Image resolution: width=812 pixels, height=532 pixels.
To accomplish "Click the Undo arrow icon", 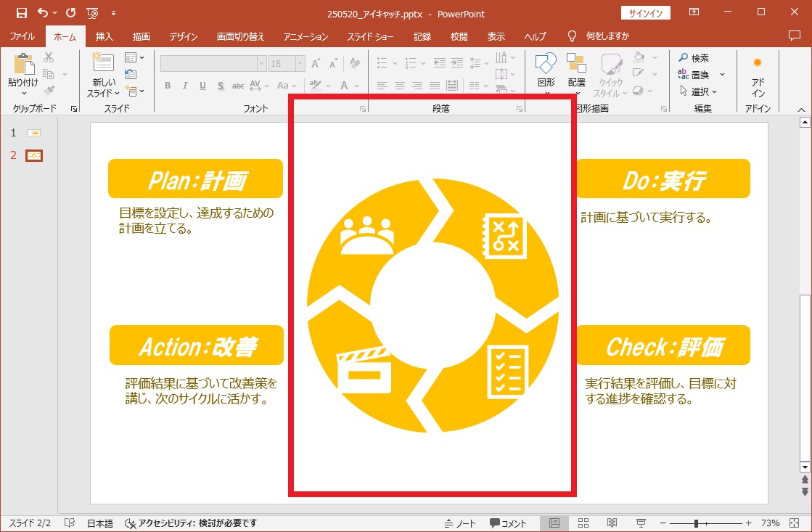I will pyautogui.click(x=43, y=13).
